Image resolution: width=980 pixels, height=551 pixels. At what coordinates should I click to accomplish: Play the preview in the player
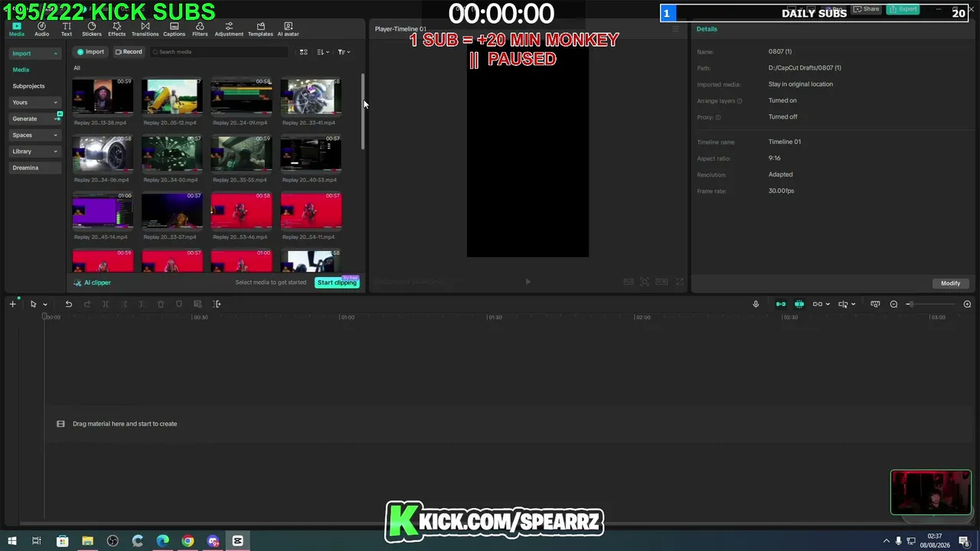(528, 282)
